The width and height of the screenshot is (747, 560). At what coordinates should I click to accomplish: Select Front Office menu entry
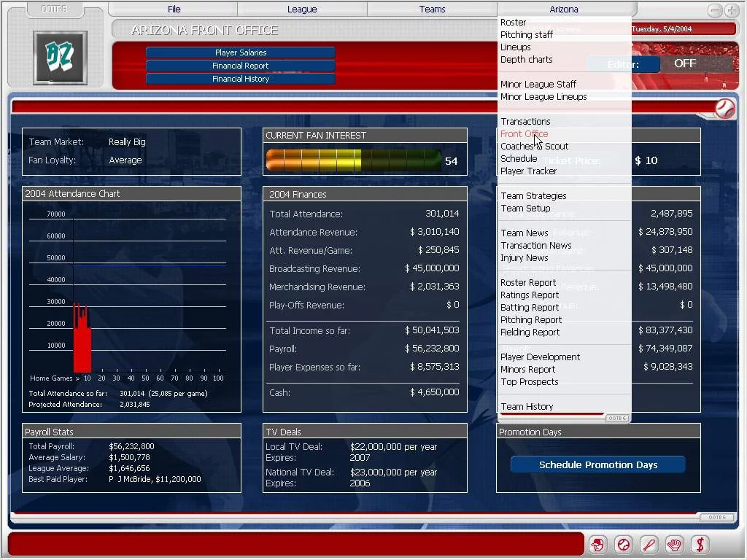[x=524, y=134]
